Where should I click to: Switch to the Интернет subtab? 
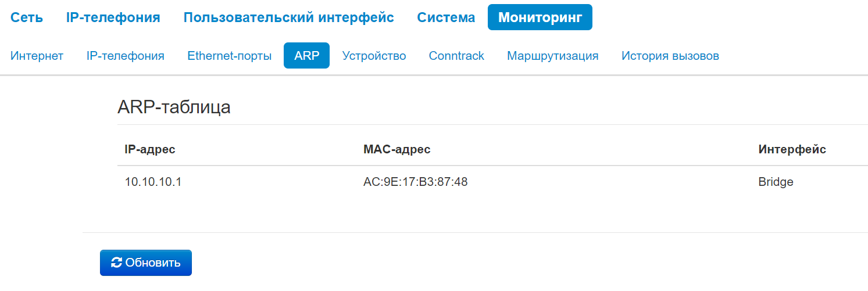(37, 56)
